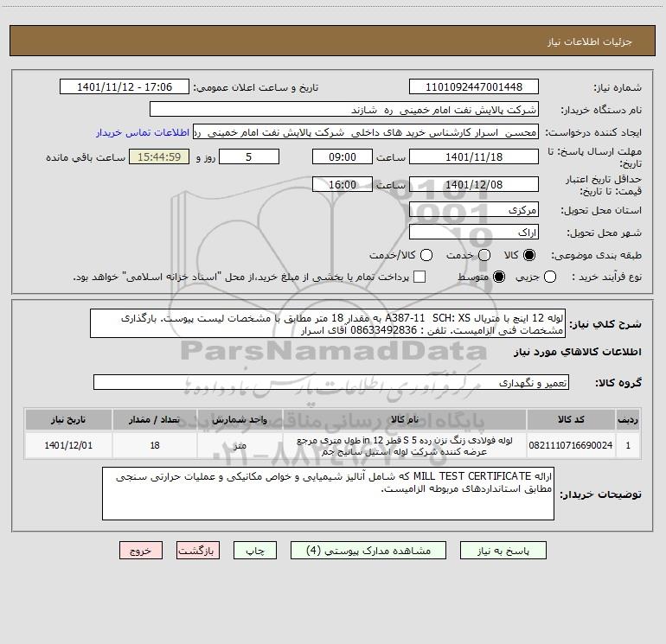Screen dimensions: 666x644
Task: Click the پاسخ به نیاز button
Action: point(503,551)
